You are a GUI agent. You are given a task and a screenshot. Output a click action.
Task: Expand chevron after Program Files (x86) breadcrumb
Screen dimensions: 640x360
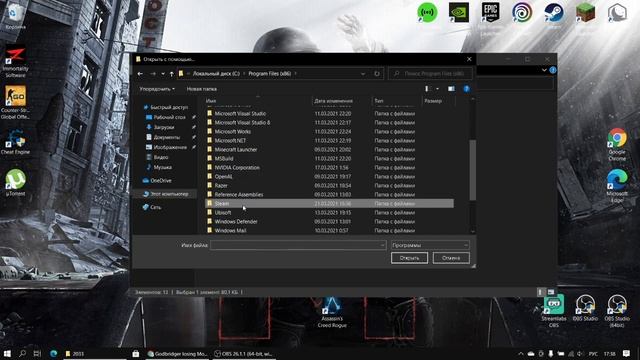pos(296,74)
